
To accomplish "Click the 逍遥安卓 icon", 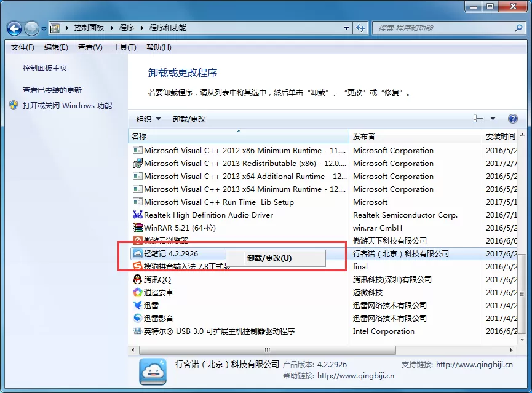I will click(137, 292).
